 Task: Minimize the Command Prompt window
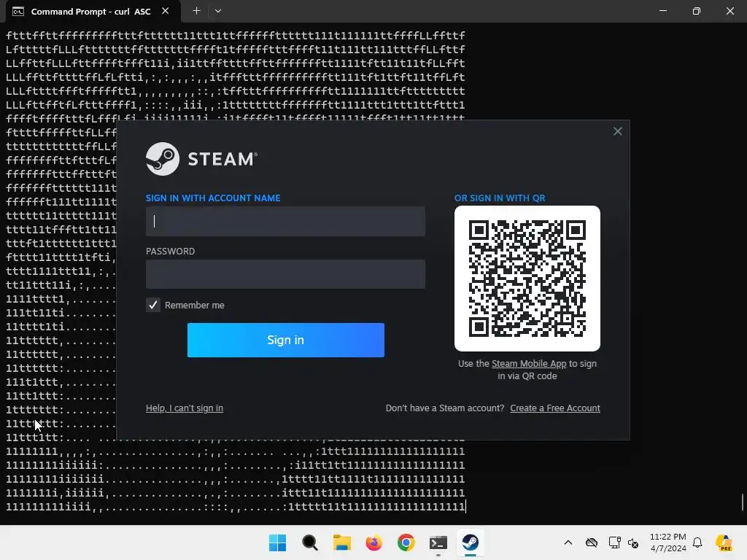click(663, 11)
